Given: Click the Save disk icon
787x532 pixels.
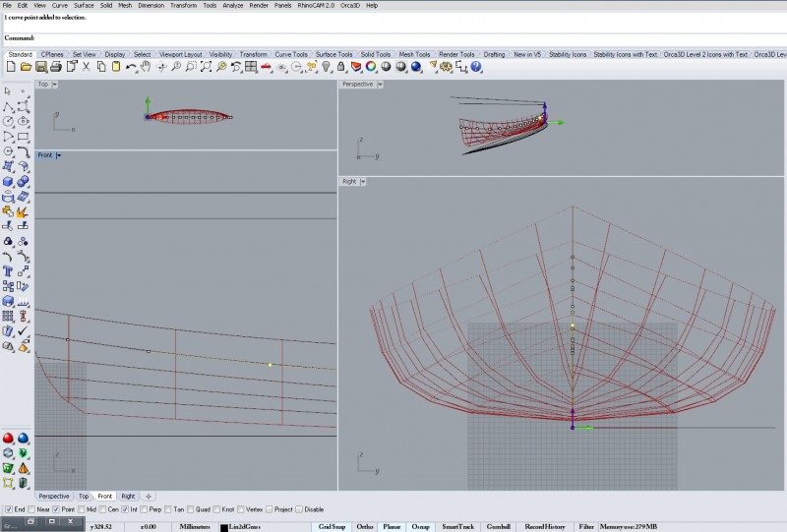Looking at the screenshot, I should coord(41,67).
